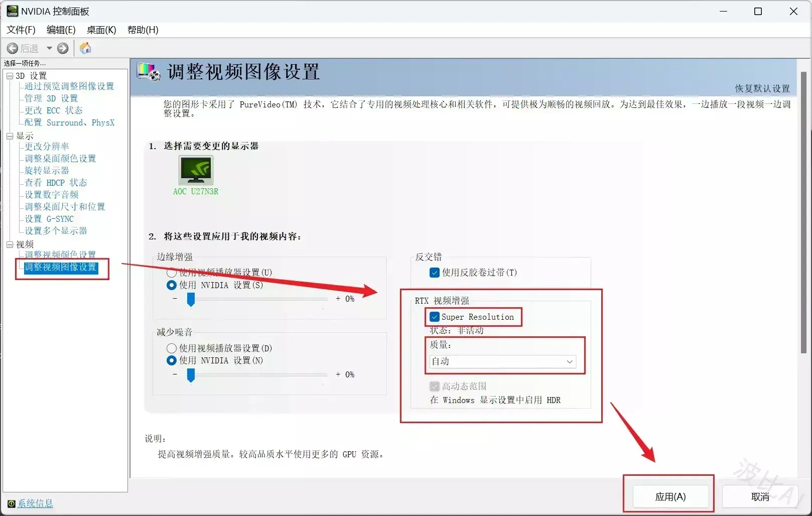
Task: Click the system information icon
Action: 11,503
